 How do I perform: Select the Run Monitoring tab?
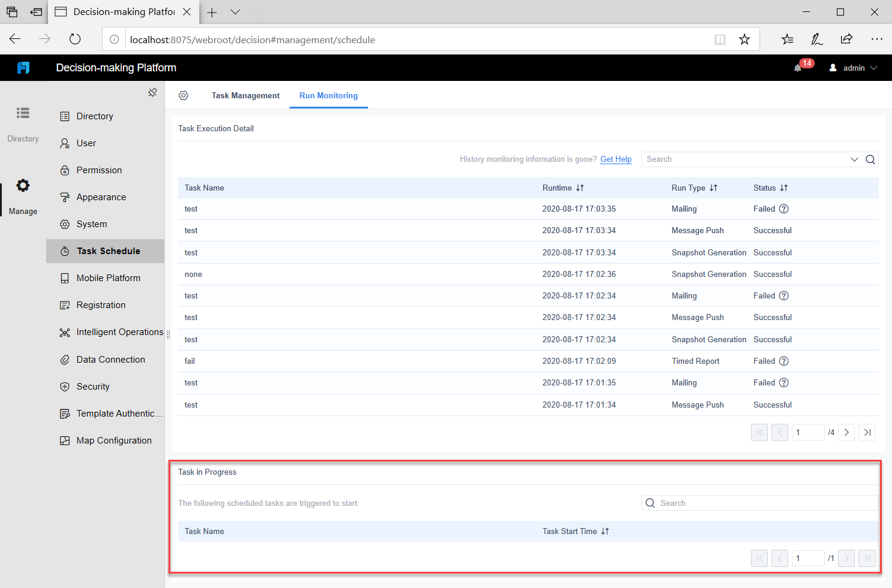coord(329,95)
